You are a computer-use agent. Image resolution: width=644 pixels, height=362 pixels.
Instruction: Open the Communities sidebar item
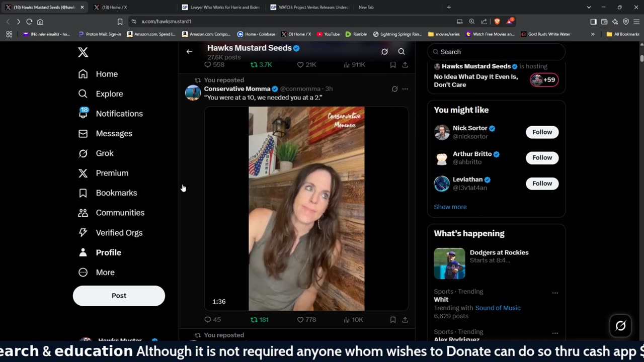111,213
